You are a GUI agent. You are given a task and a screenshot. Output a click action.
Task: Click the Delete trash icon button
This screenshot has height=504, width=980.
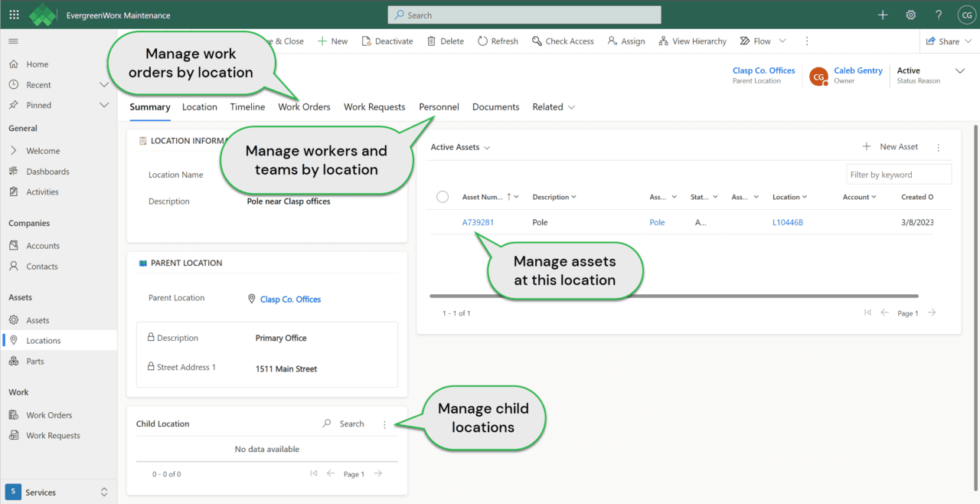[445, 41]
